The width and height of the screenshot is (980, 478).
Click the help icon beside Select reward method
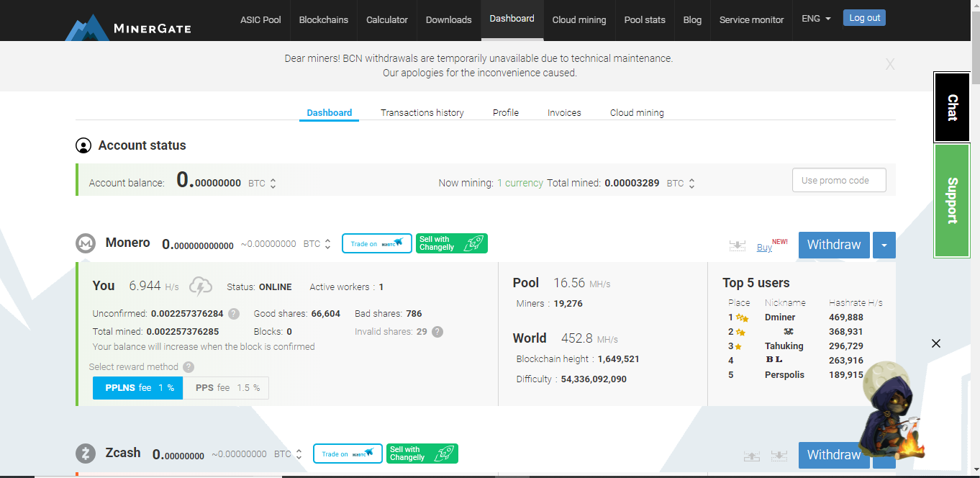pyautogui.click(x=189, y=367)
